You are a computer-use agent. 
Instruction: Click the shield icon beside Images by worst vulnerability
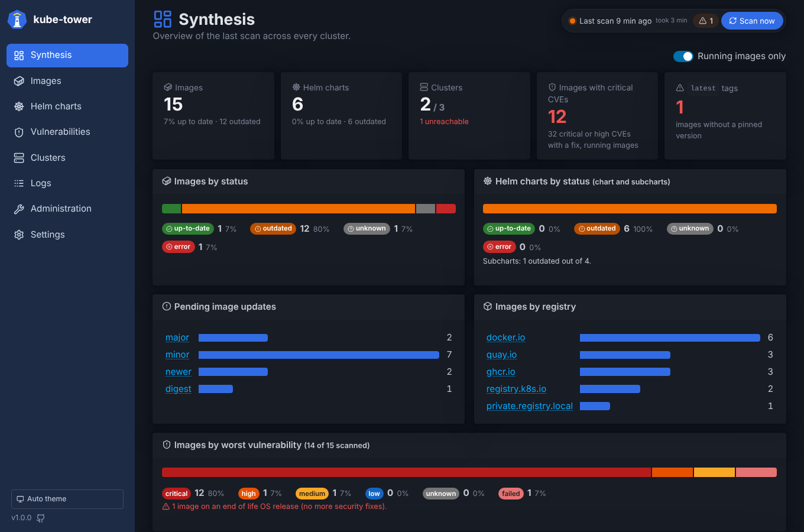[x=167, y=445]
